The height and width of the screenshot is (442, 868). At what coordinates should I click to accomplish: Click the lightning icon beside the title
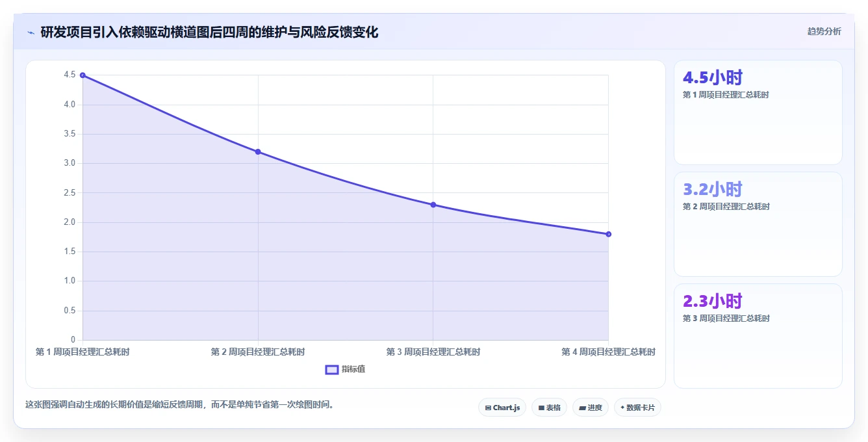[31, 32]
